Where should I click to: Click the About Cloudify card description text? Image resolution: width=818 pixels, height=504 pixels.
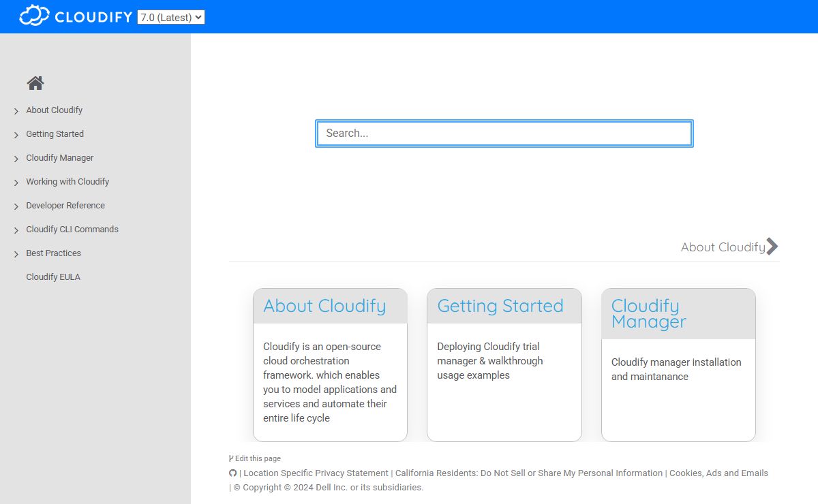(x=330, y=382)
